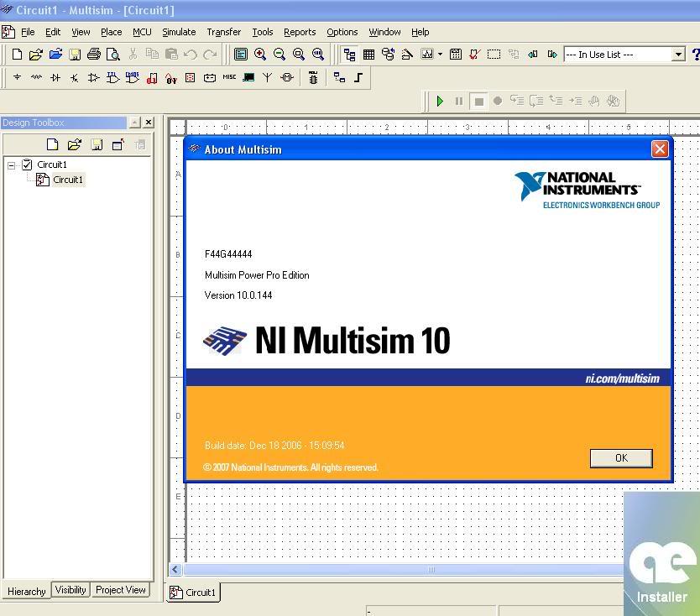Place a Source component icon
This screenshot has height=616, width=700.
click(17, 78)
